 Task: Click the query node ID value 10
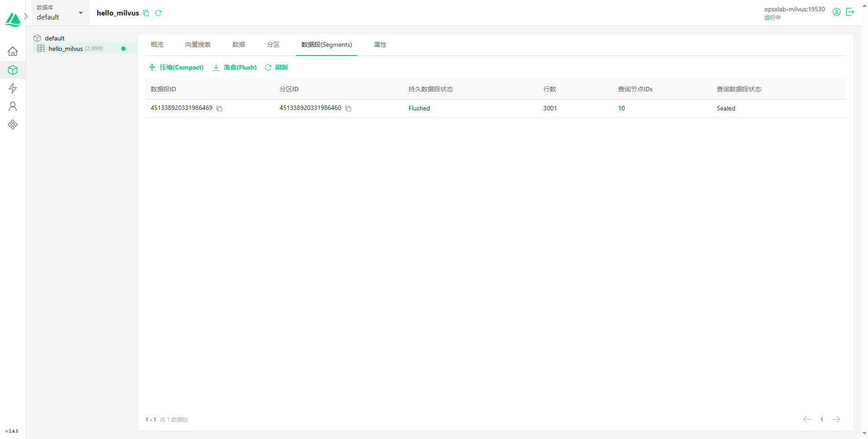tap(621, 108)
